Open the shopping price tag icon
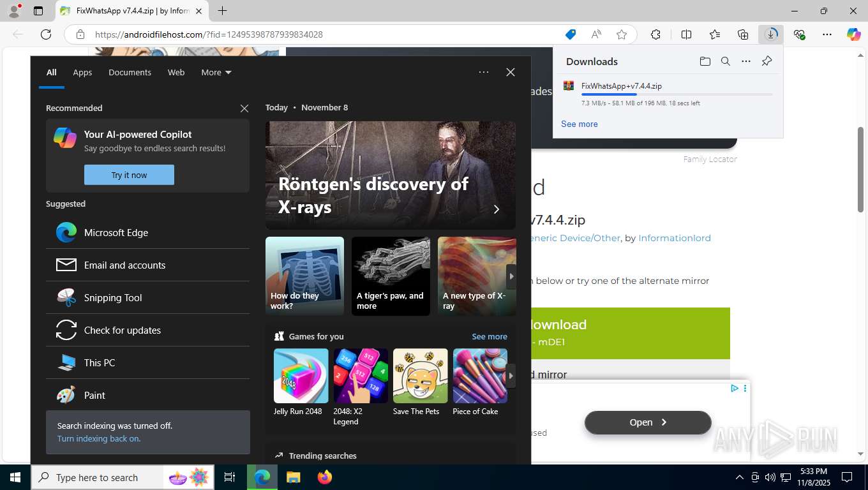This screenshot has height=490, width=868. point(571,34)
